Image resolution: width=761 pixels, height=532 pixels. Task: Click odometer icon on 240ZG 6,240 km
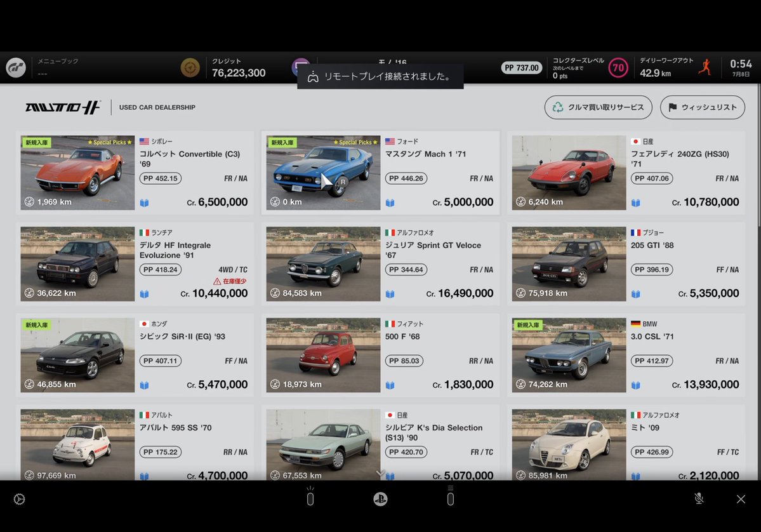(520, 201)
